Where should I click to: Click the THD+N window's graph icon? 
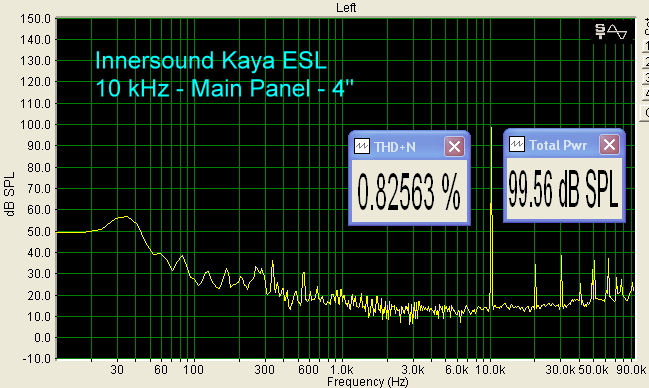pyautogui.click(x=362, y=146)
